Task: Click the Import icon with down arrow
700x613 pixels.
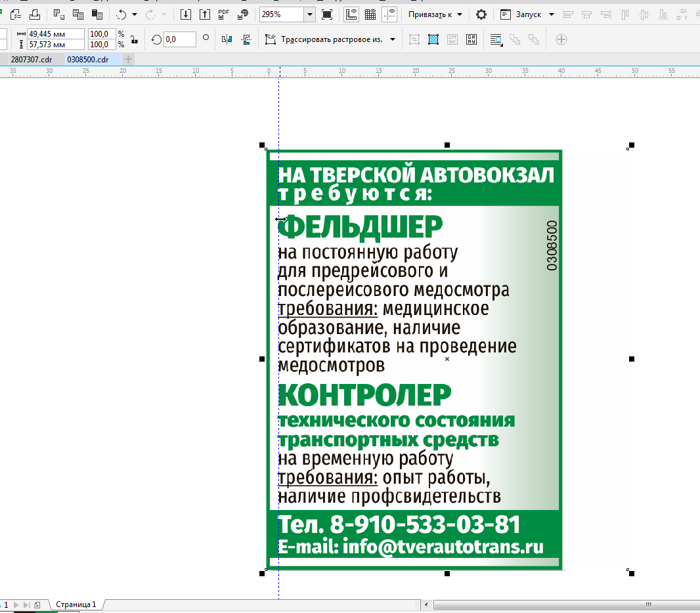Action: pyautogui.click(x=186, y=14)
